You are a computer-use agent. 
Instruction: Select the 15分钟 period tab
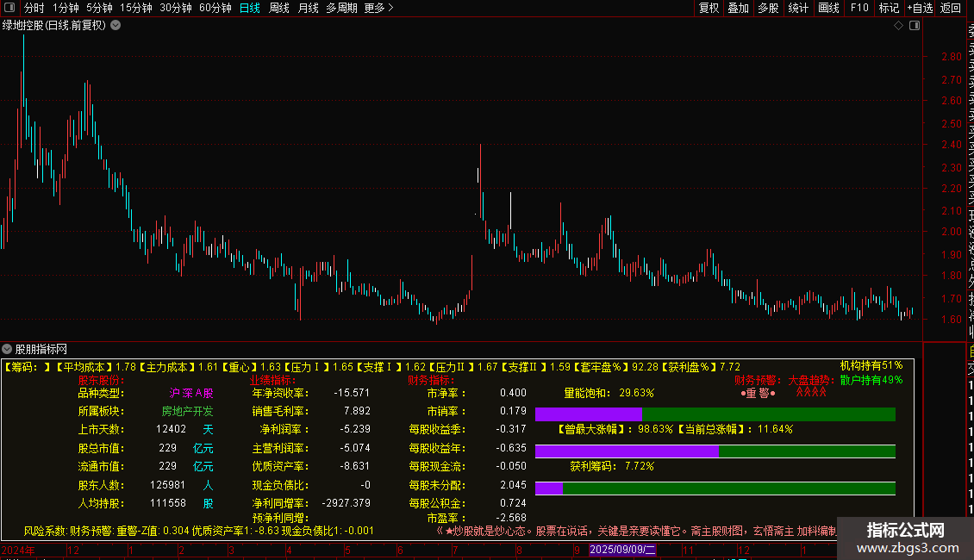coord(136,8)
